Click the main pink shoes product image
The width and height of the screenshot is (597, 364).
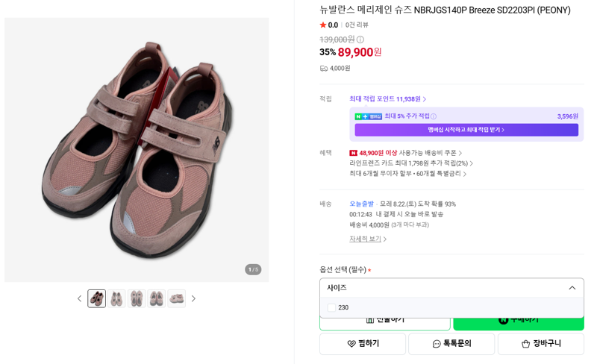(137, 150)
